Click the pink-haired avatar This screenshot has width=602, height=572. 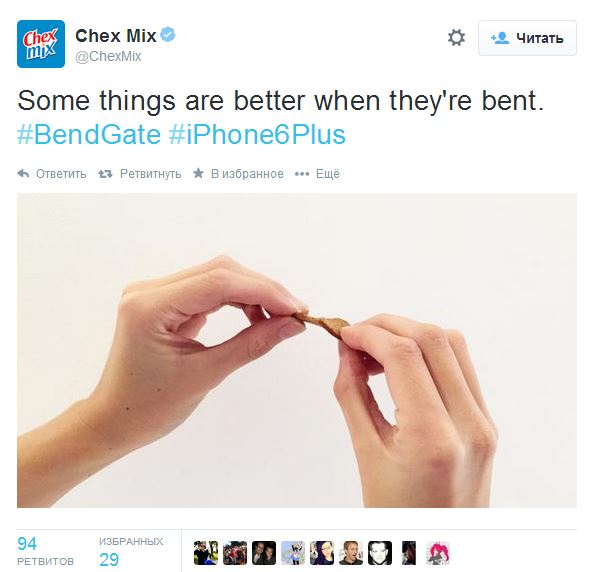tap(438, 553)
